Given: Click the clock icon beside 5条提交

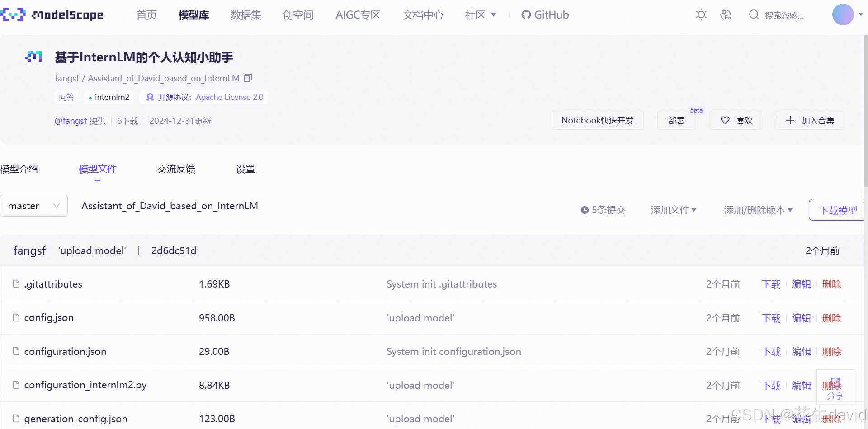Looking at the screenshot, I should pos(585,210).
